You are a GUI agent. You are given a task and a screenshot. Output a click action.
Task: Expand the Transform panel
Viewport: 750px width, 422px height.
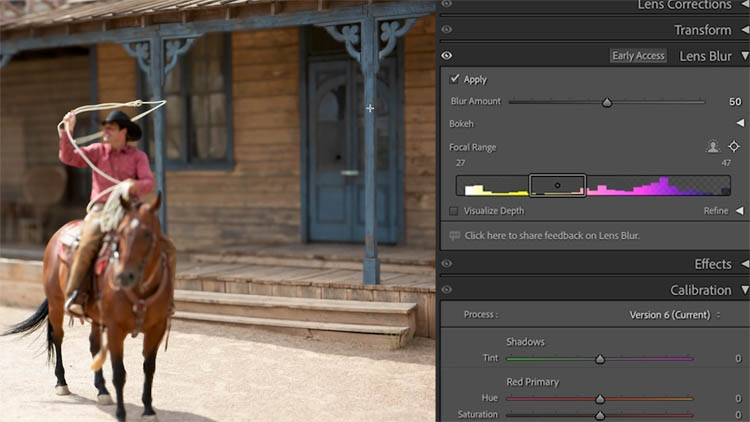[x=745, y=30]
